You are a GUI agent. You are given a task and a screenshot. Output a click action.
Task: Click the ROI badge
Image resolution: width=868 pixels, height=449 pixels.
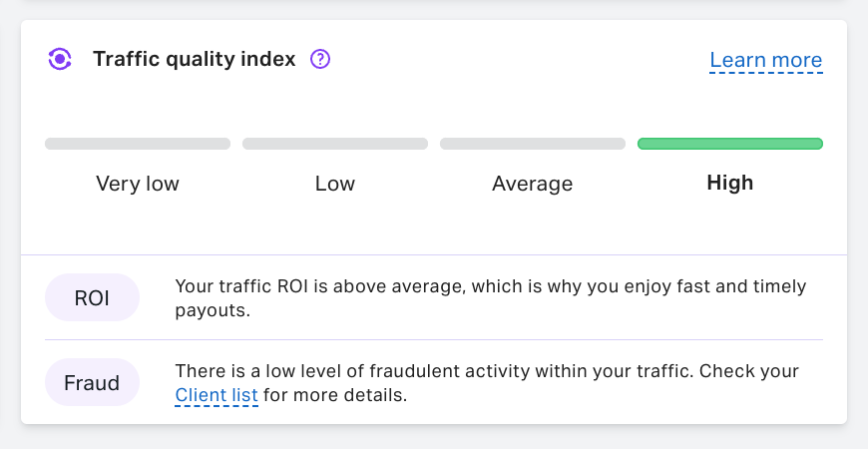point(93,297)
